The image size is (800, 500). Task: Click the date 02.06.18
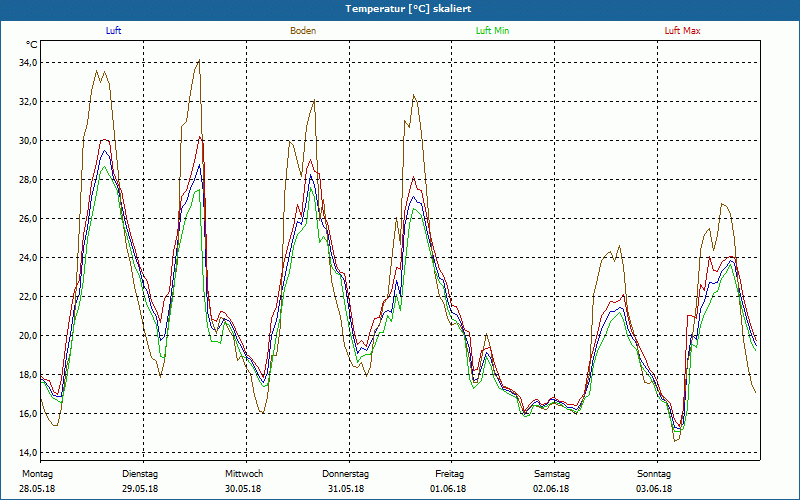tap(551, 489)
